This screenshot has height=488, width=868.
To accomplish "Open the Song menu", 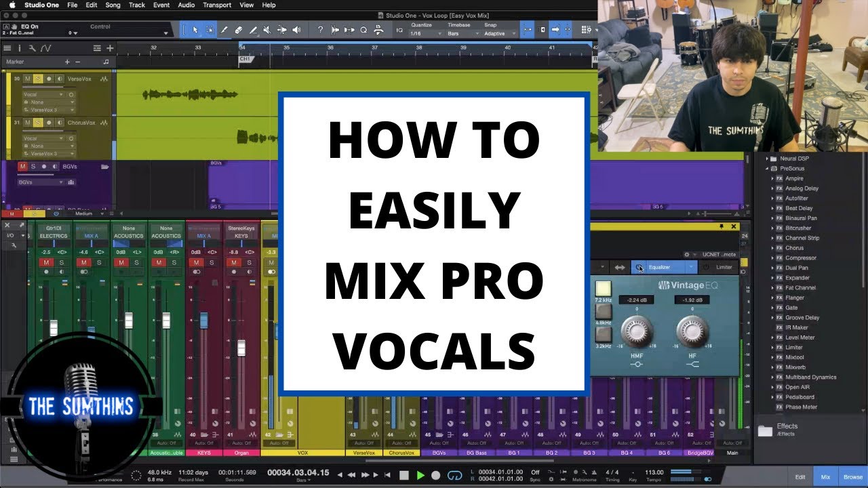I will click(x=113, y=5).
